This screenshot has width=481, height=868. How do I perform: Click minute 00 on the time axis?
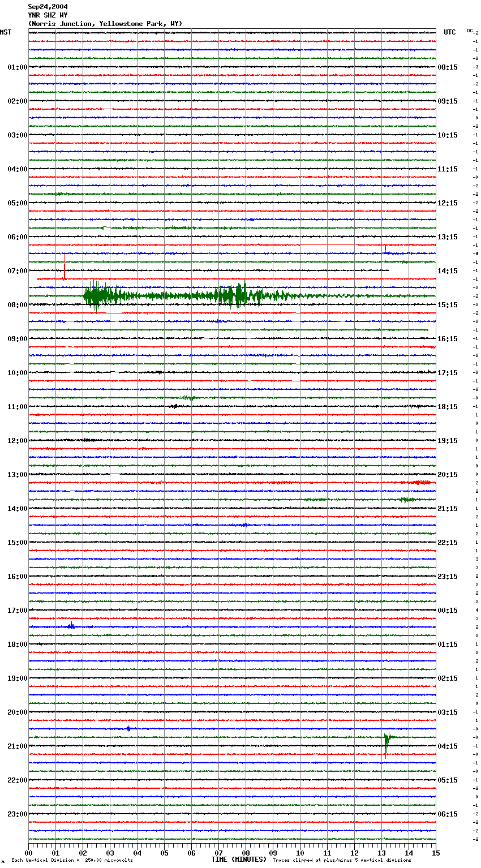(x=29, y=853)
